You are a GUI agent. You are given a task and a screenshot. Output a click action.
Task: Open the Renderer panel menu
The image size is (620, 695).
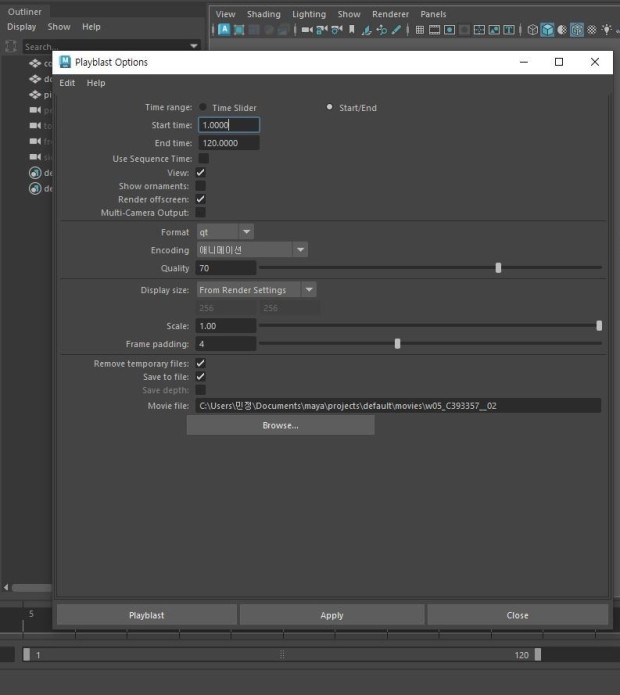[390, 14]
